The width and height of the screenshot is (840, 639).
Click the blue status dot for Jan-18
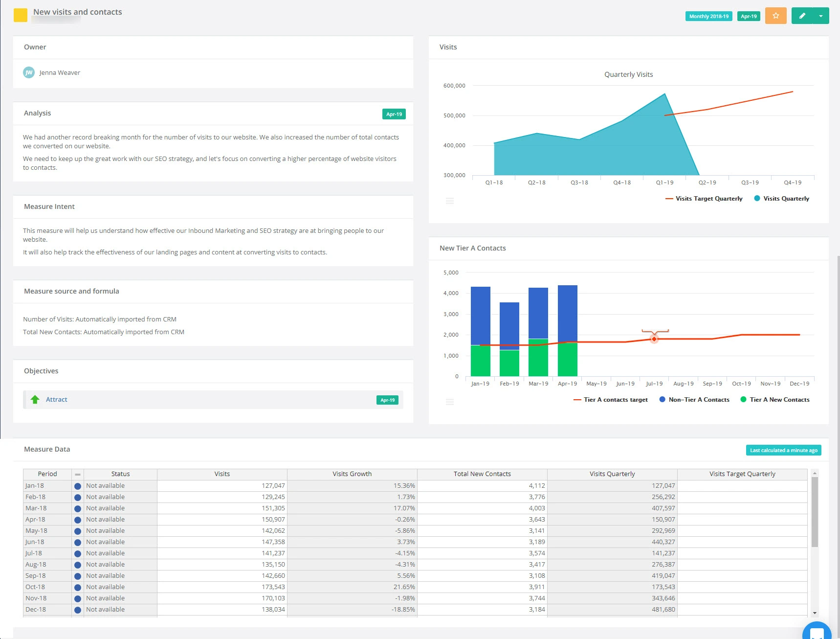point(78,485)
